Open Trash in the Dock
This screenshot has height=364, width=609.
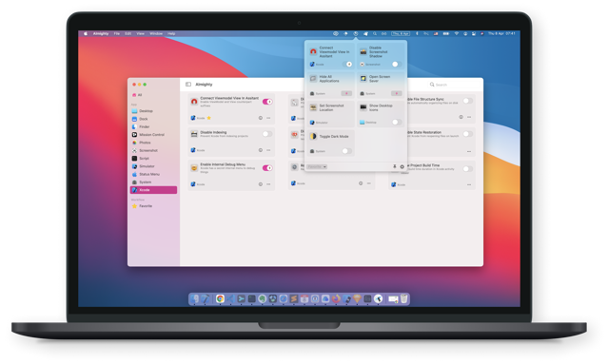(403, 298)
